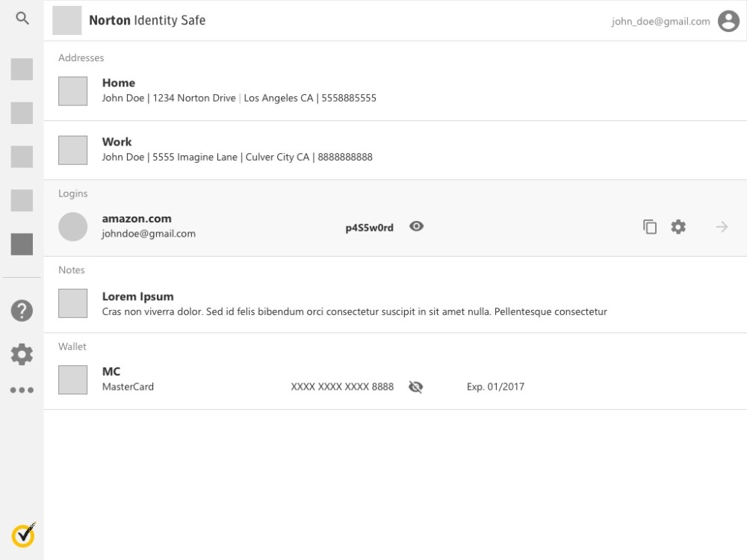Select the first sidebar category square
Viewport: 747px width, 560px height.
(22, 69)
